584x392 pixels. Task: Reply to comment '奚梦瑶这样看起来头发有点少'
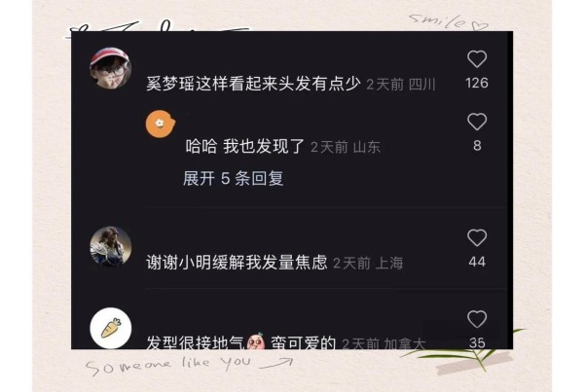[253, 84]
